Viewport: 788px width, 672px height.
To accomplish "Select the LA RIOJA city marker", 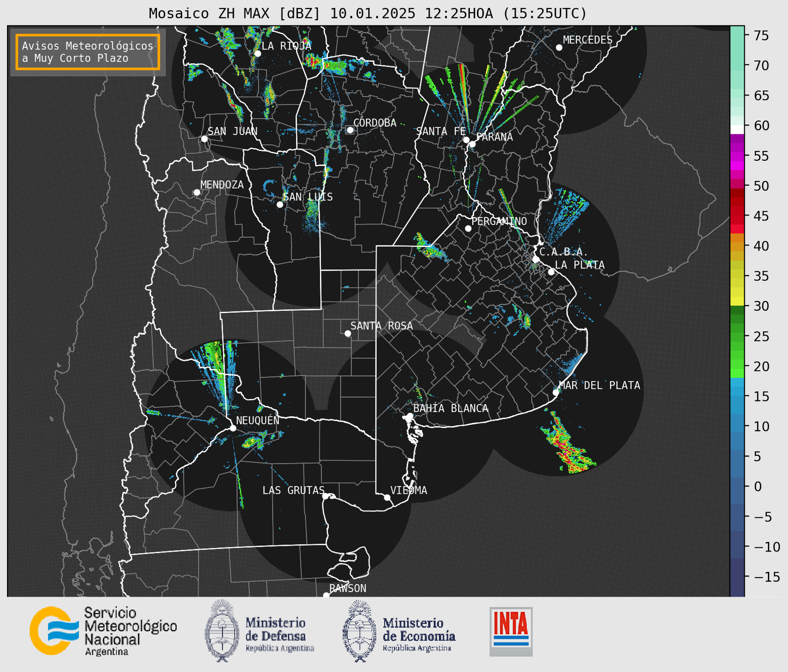I will point(258,54).
